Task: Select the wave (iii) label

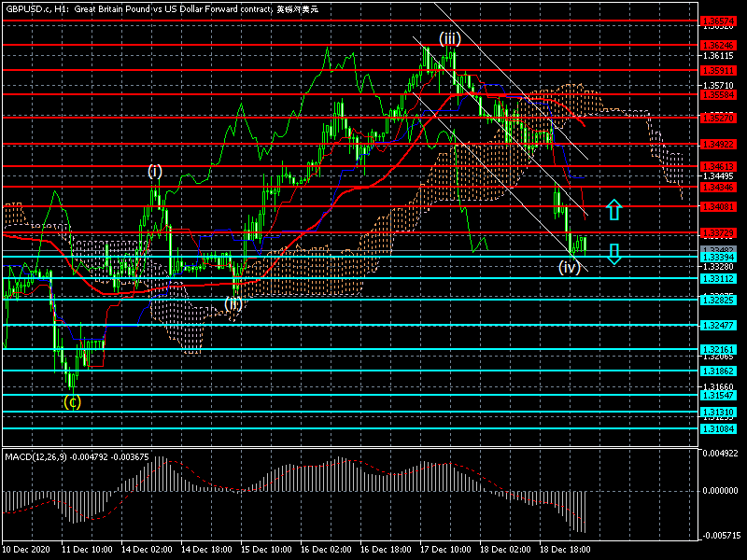Action: point(449,38)
